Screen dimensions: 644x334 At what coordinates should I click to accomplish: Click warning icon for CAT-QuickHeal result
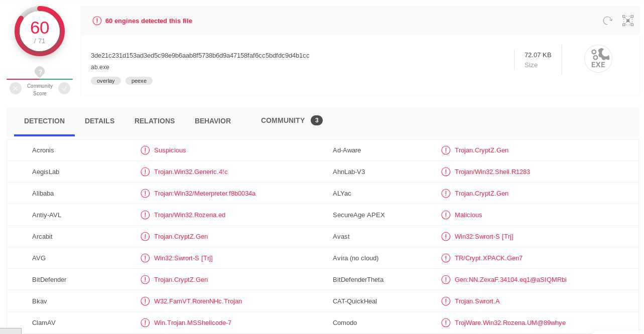click(446, 301)
